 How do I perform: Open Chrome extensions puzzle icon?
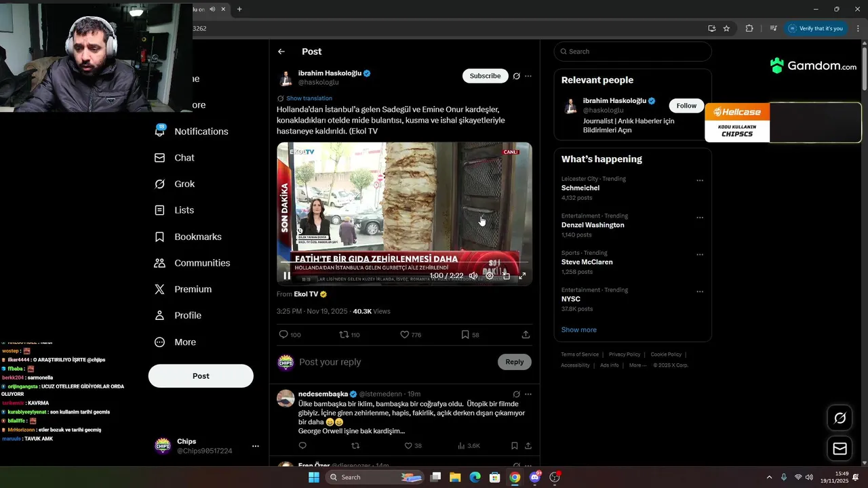tap(749, 28)
